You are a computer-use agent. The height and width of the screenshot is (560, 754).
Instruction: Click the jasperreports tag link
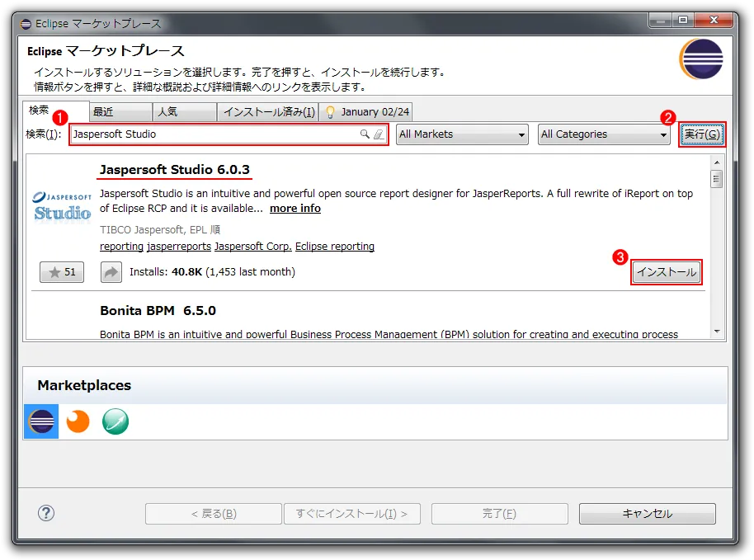point(179,246)
